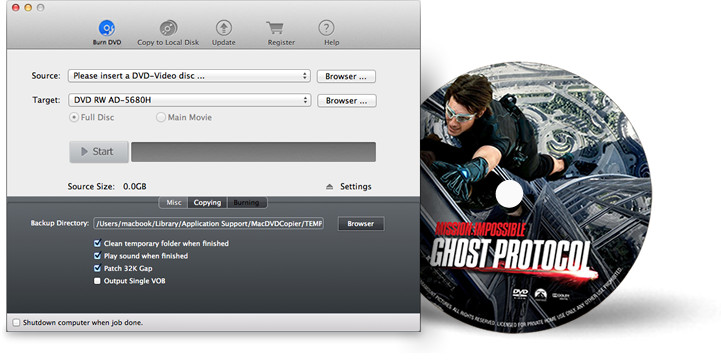Select the Main Movie radio option
Viewport: 721px width, 361px height.
160,117
